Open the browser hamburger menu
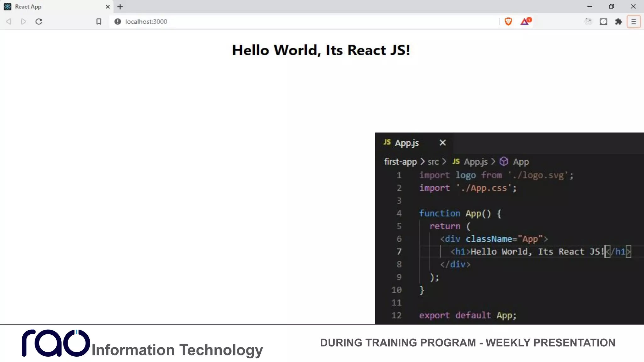Screen dimensions: 644x362 click(633, 22)
